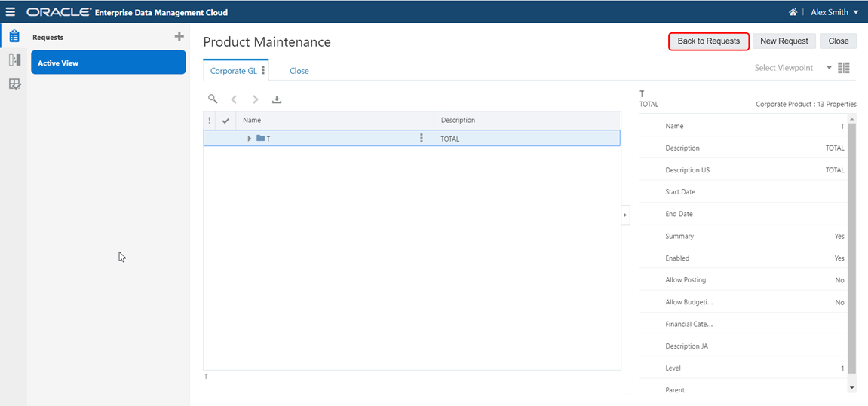The height and width of the screenshot is (406, 868).
Task: Click the Oracle logo
Action: point(59,11)
